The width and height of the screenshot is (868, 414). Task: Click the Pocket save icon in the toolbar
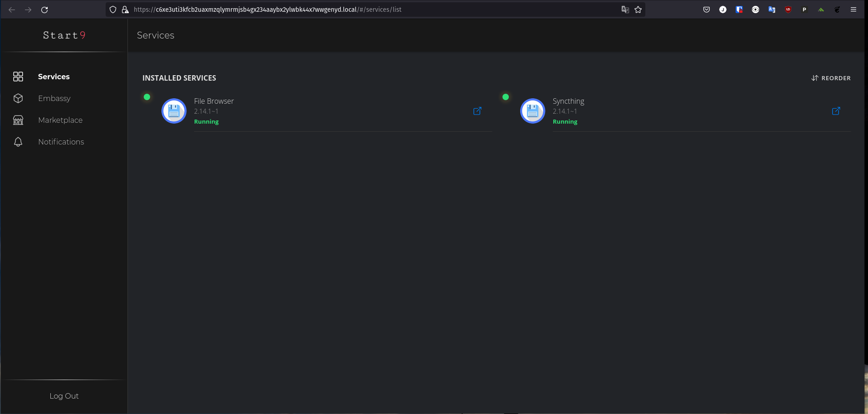pyautogui.click(x=707, y=10)
